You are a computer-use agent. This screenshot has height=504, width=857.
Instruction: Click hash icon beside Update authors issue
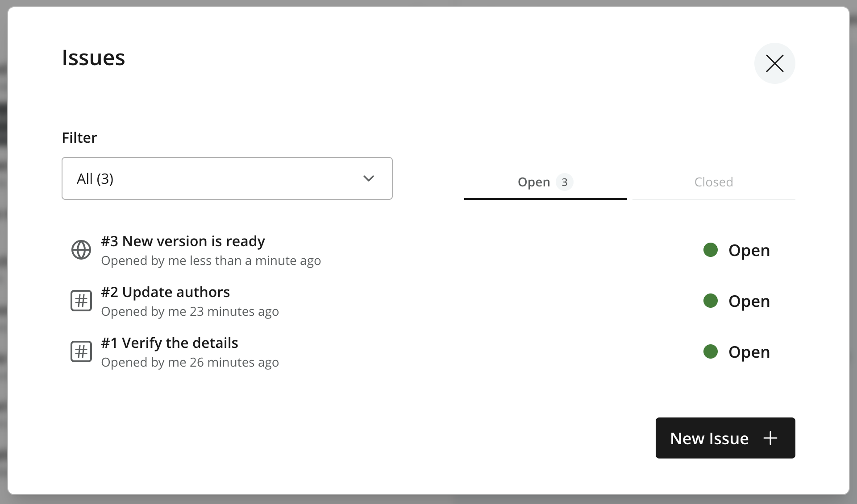81,301
